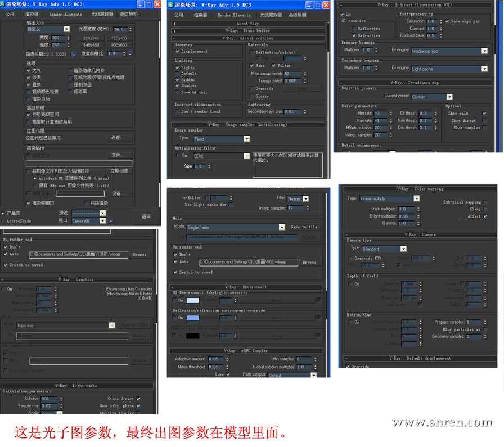This screenshot has width=504, height=447.
Task: Select the ActiveShade radio button
Action: tap(3, 221)
